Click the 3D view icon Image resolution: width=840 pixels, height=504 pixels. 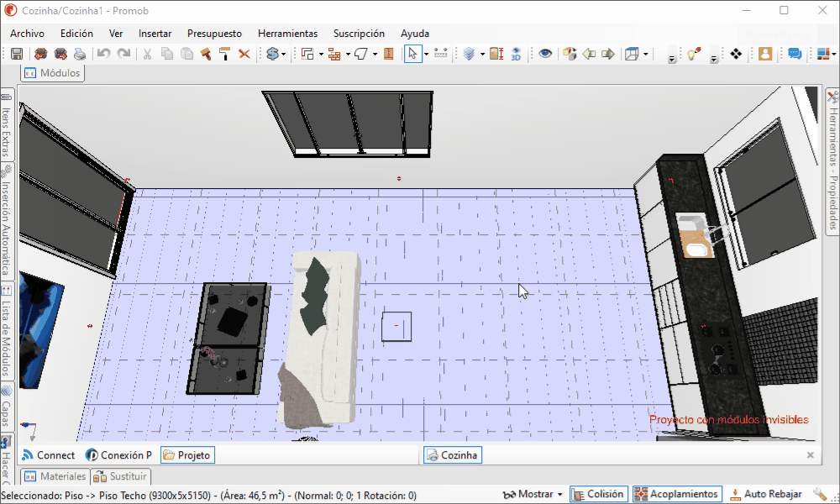point(517,54)
